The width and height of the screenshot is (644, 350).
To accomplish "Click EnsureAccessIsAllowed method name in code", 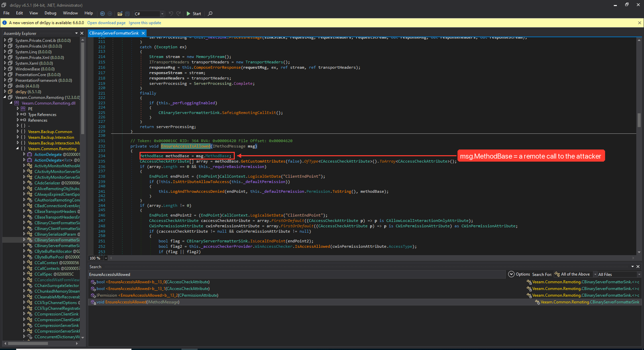I will coord(186,146).
